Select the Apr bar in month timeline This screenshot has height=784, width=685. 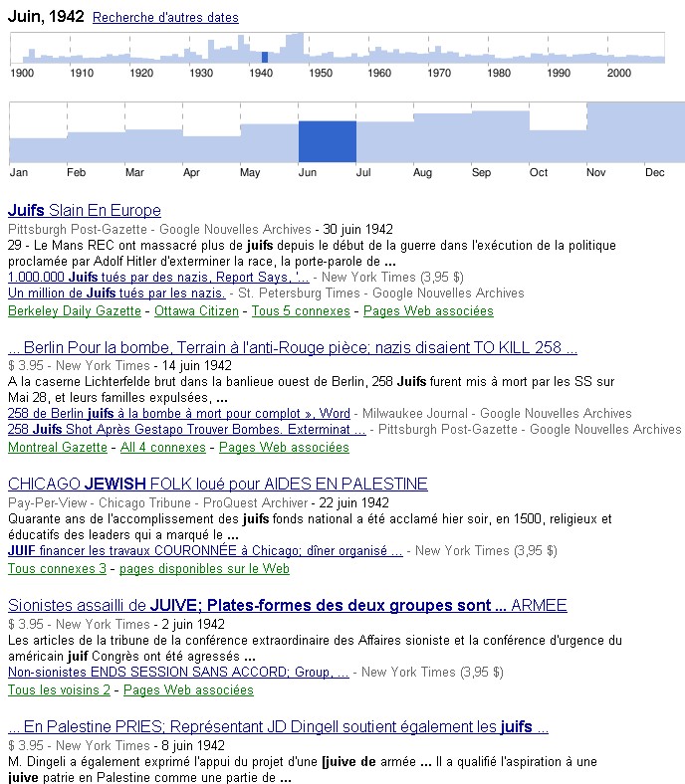point(212,149)
